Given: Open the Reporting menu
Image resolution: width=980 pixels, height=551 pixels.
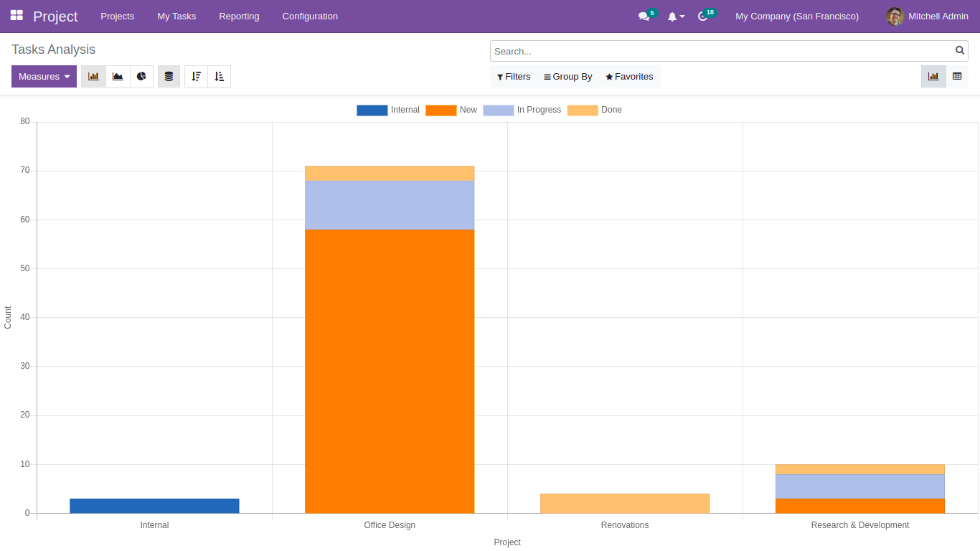Looking at the screenshot, I should (239, 17).
